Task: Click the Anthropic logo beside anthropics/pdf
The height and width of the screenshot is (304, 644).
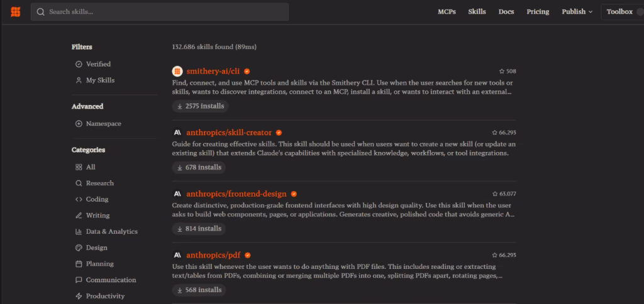Action: 177,255
